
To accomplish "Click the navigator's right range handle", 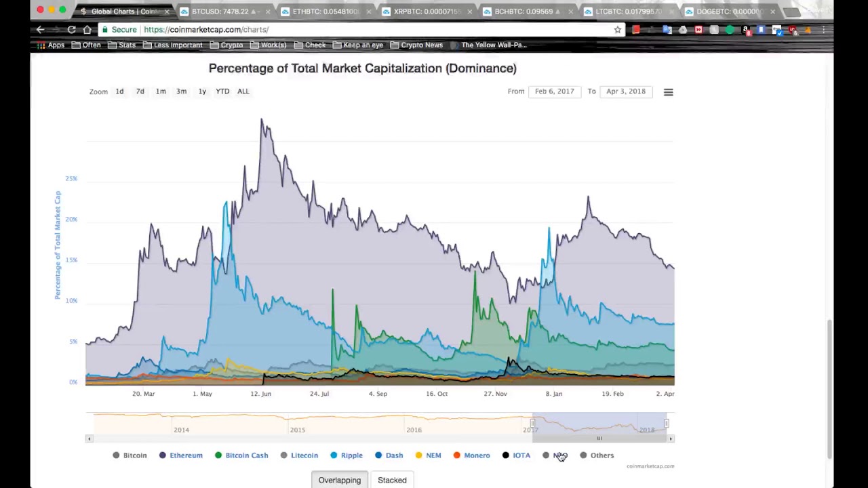I will pos(667,424).
